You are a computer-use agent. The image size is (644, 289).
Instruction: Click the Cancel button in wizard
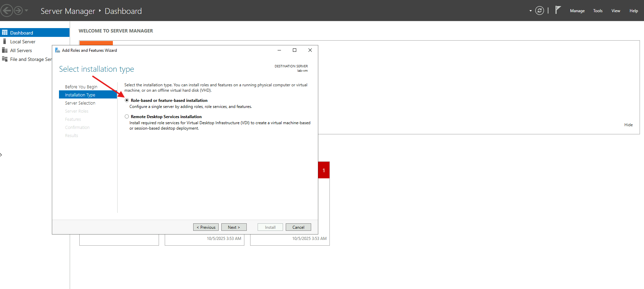click(298, 227)
